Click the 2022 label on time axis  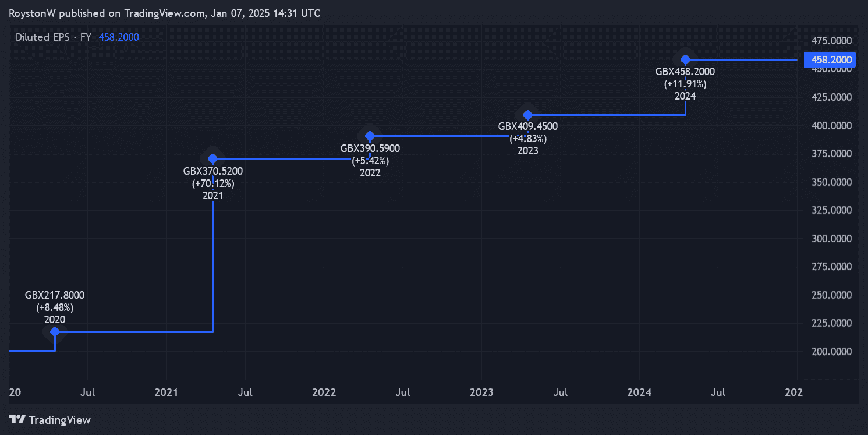(x=324, y=392)
